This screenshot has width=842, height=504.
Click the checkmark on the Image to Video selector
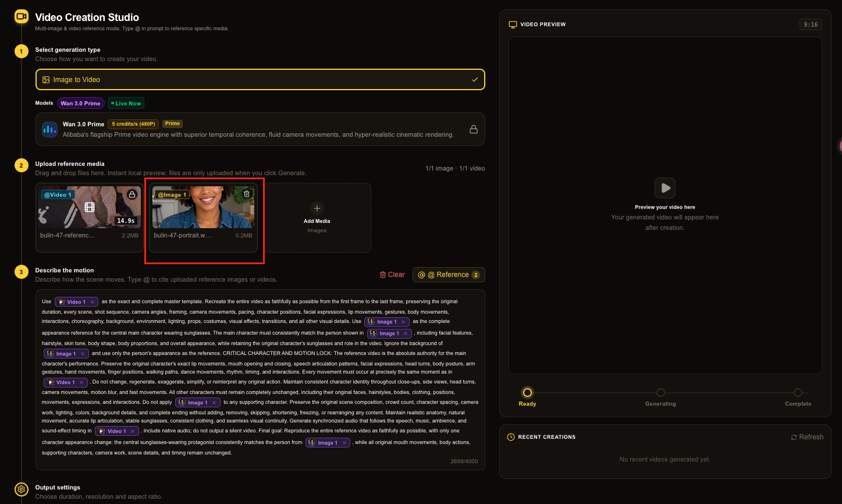(475, 80)
